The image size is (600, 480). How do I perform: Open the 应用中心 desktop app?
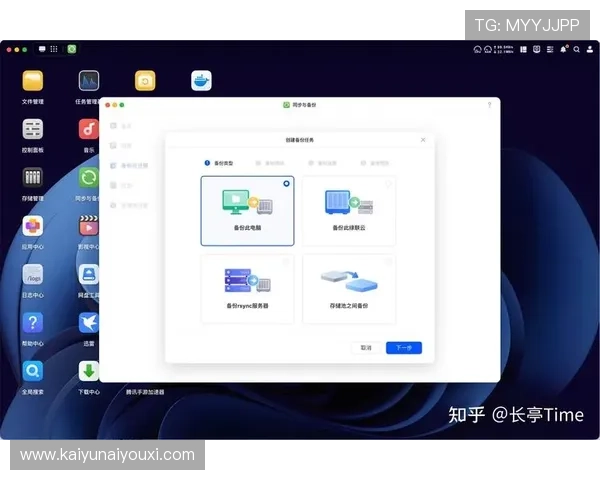33,226
